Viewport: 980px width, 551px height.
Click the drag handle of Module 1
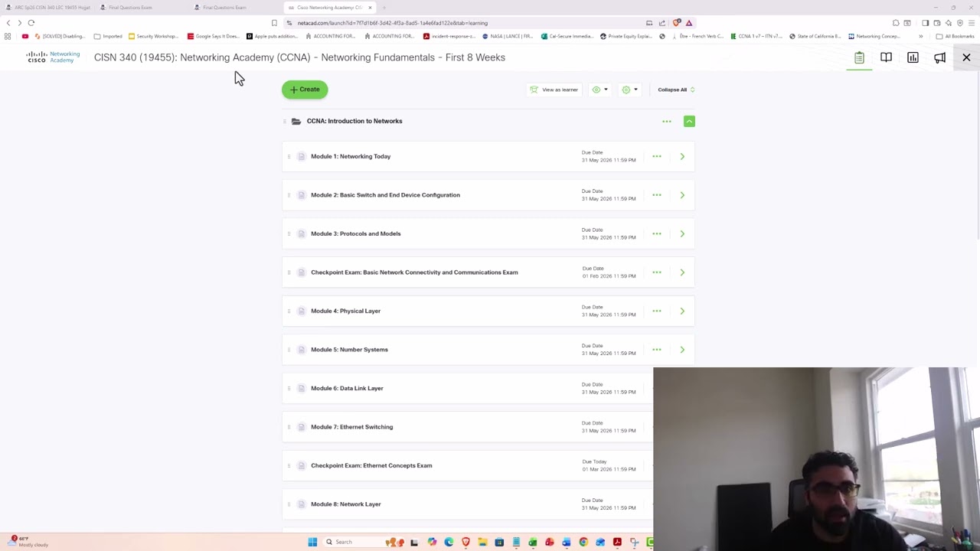289,156
